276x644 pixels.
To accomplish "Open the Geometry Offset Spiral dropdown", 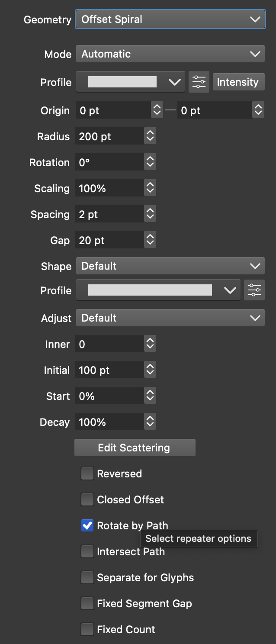I will pyautogui.click(x=170, y=19).
